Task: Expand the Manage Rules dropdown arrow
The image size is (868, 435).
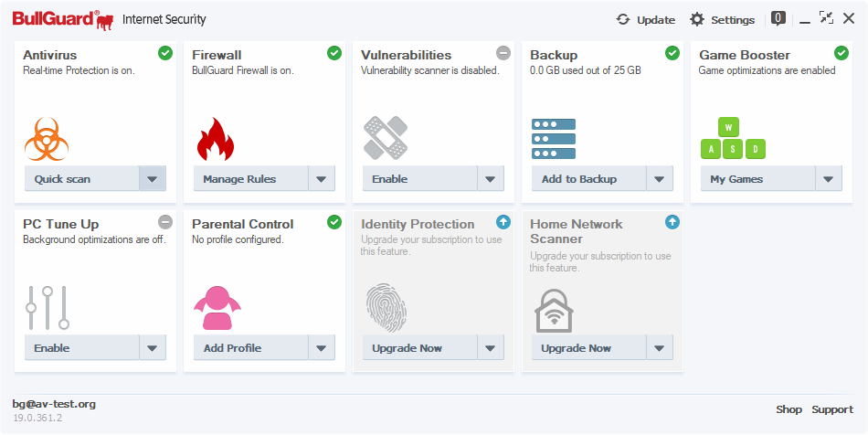Action: click(x=322, y=179)
